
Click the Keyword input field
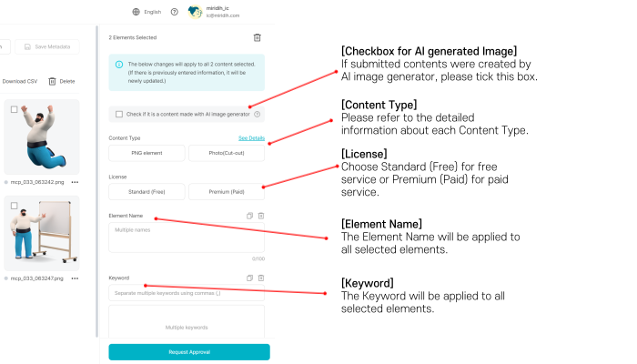[187, 293]
